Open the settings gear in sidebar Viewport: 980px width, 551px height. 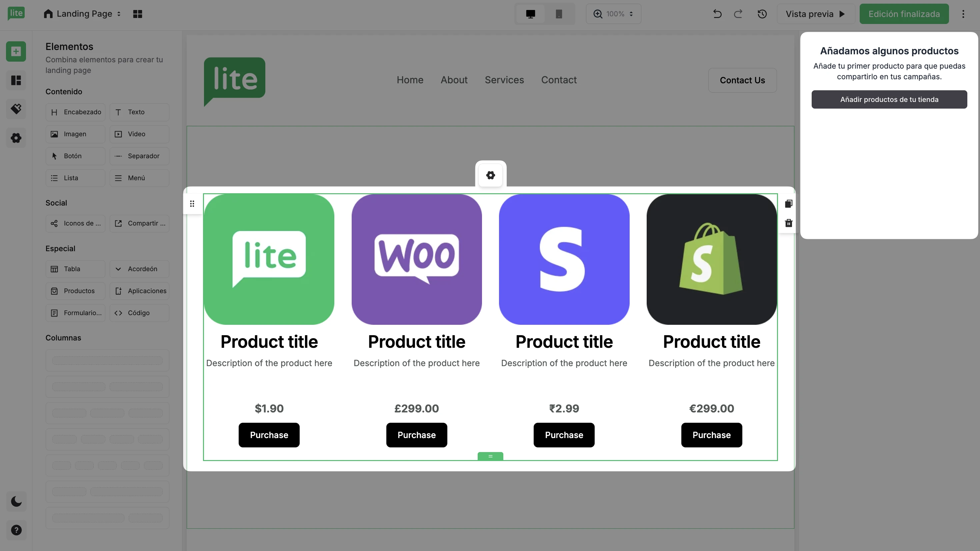16,138
